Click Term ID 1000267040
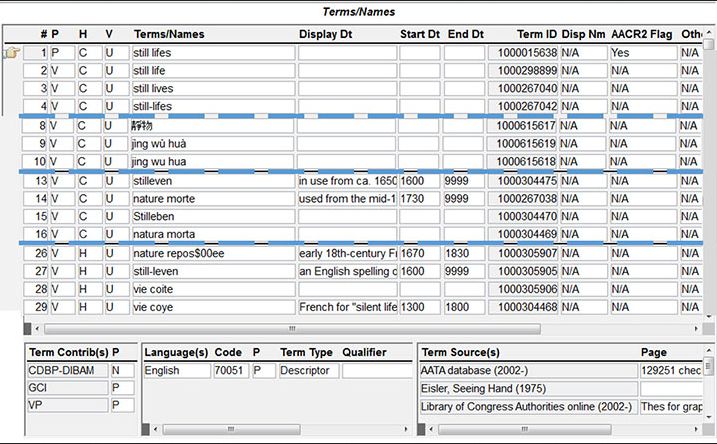Screen dimensions: 717x444 pyautogui.click(x=523, y=89)
